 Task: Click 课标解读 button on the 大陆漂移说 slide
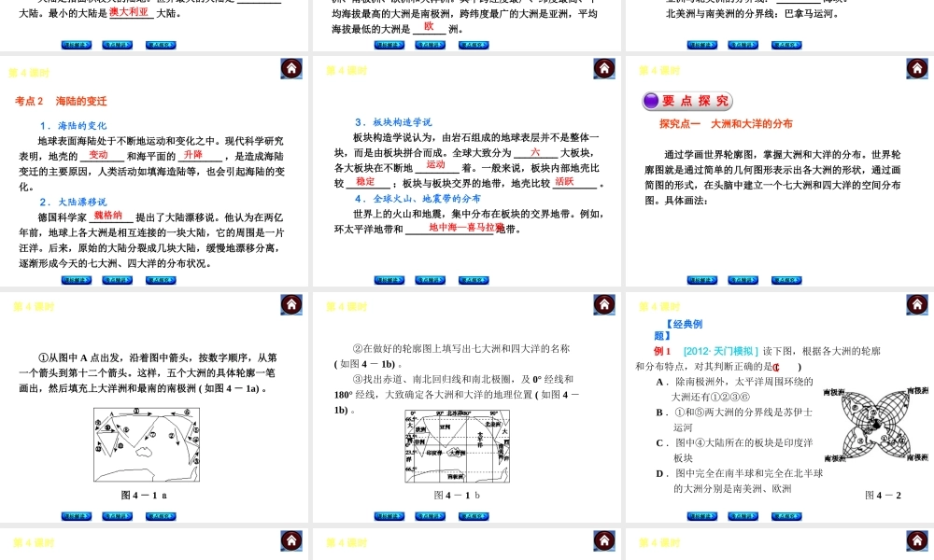coord(77,280)
